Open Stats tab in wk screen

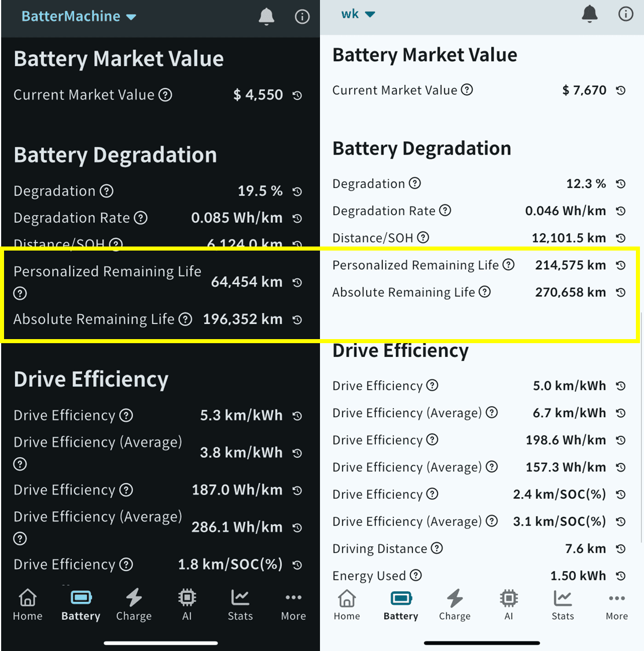click(562, 605)
